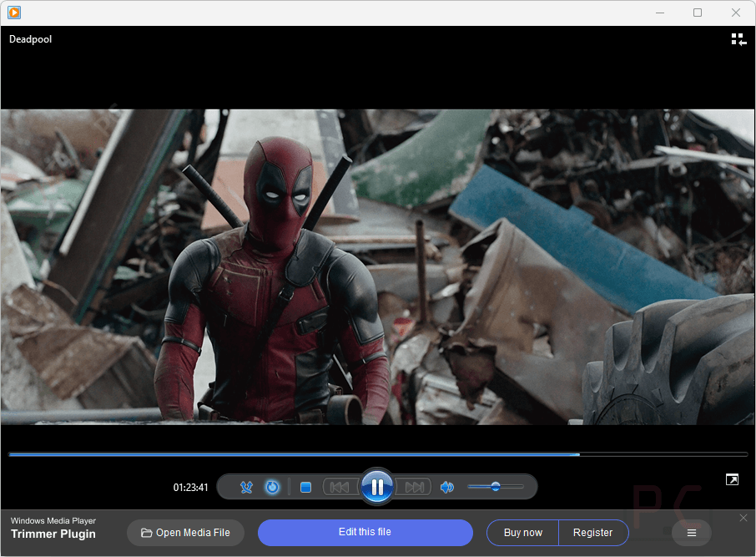Toggle shuffle playback mode

point(246,487)
